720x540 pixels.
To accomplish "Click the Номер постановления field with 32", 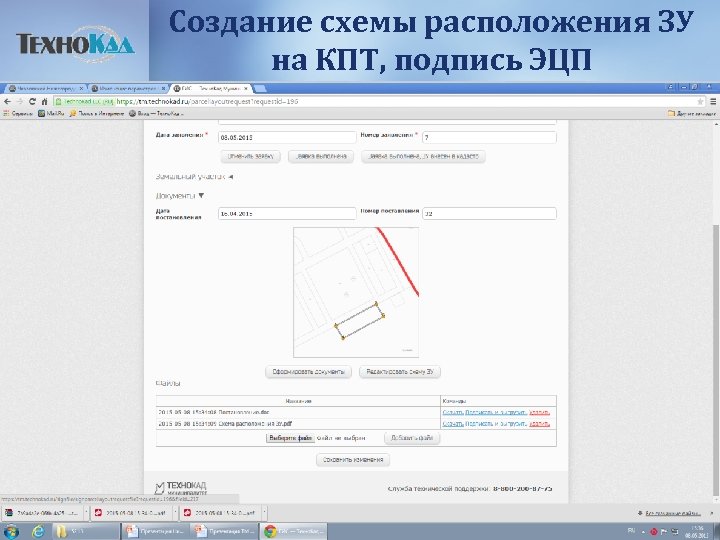I will 489,214.
